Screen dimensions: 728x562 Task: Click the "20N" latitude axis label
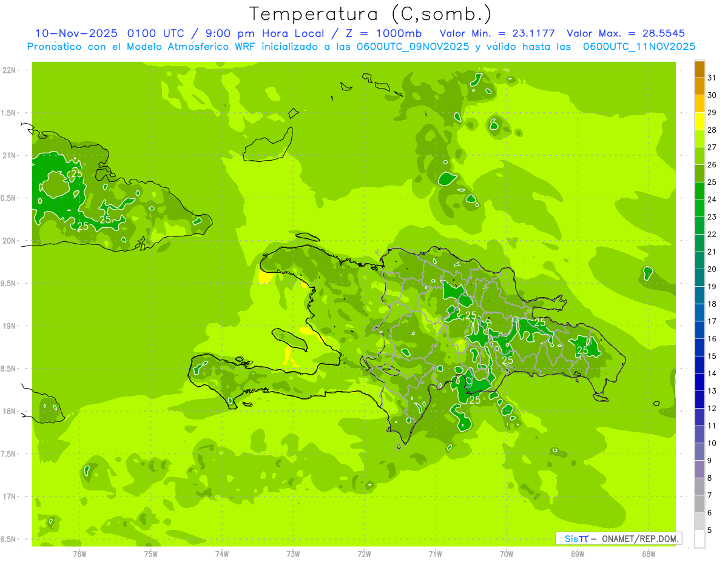10,241
